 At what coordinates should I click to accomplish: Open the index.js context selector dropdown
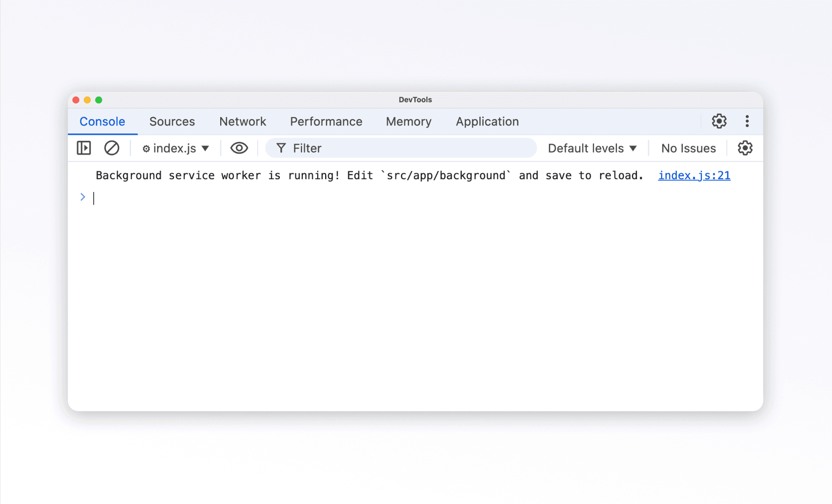coord(176,148)
